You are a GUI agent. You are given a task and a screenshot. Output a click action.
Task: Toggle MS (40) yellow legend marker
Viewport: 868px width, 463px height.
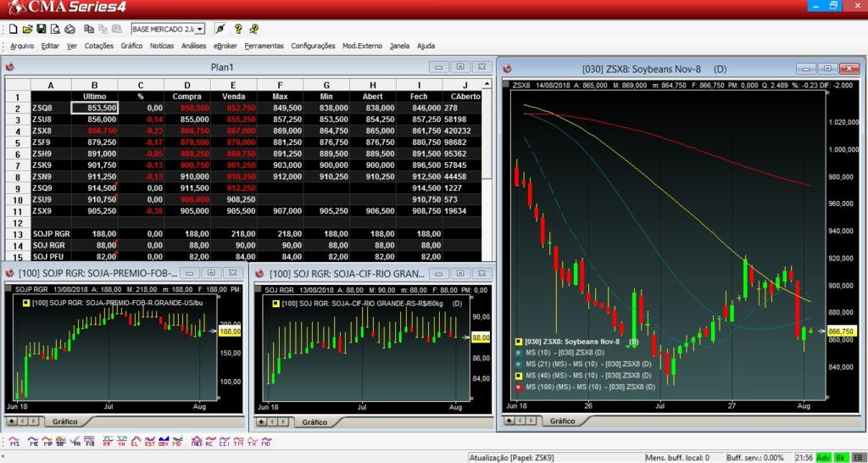[x=518, y=375]
